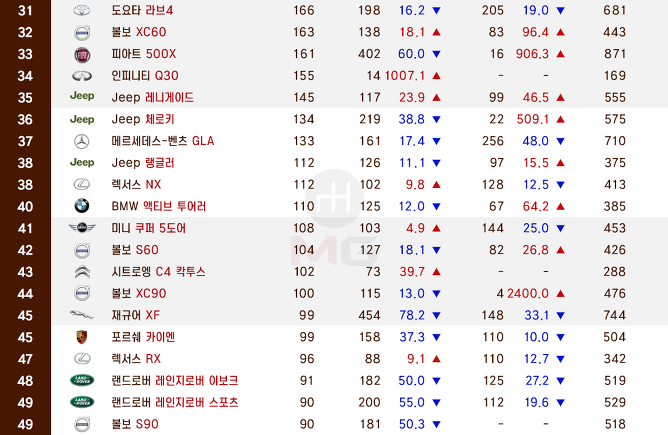Image resolution: width=668 pixels, height=435 pixels.
Task: Click the 402 figure in 500X row
Action: tap(369, 54)
